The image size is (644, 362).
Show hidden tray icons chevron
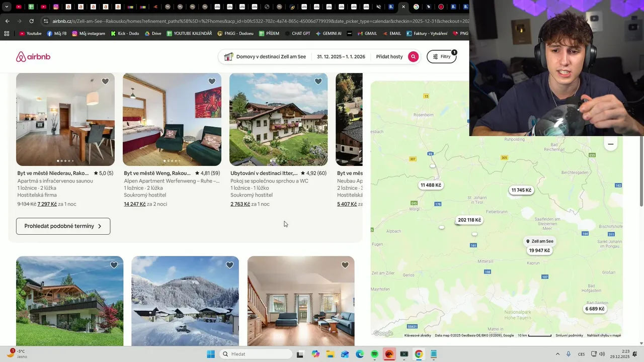coord(557,354)
